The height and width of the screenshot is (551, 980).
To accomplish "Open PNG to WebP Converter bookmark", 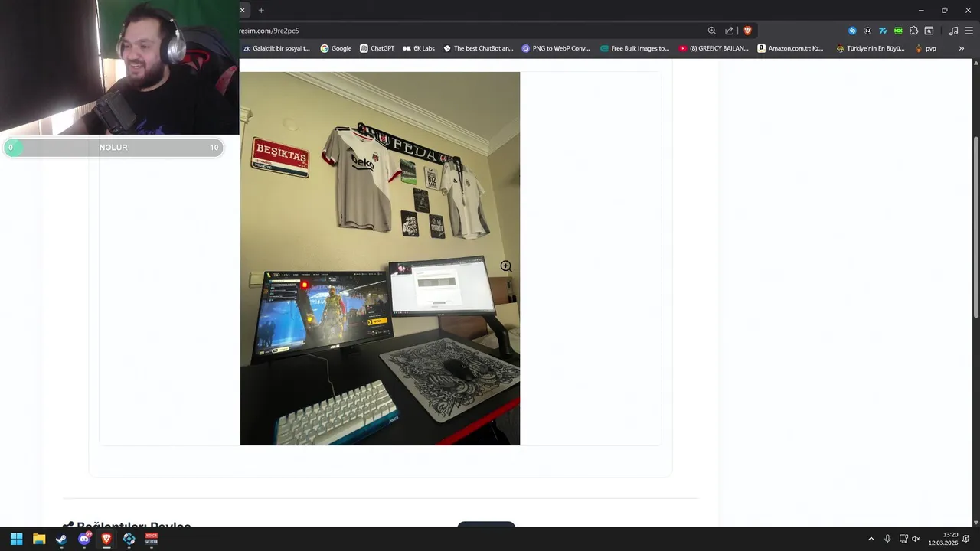I will (556, 48).
